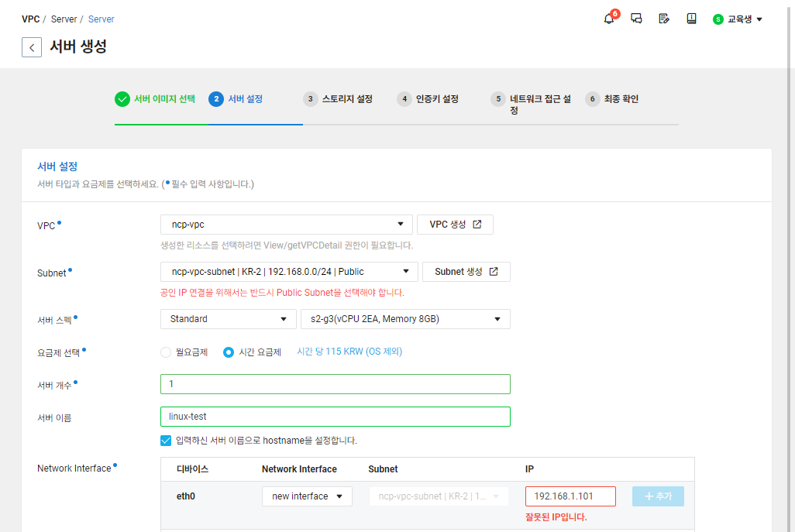Open the s2-g3 server spec dropdown
The image size is (795, 532).
point(405,319)
